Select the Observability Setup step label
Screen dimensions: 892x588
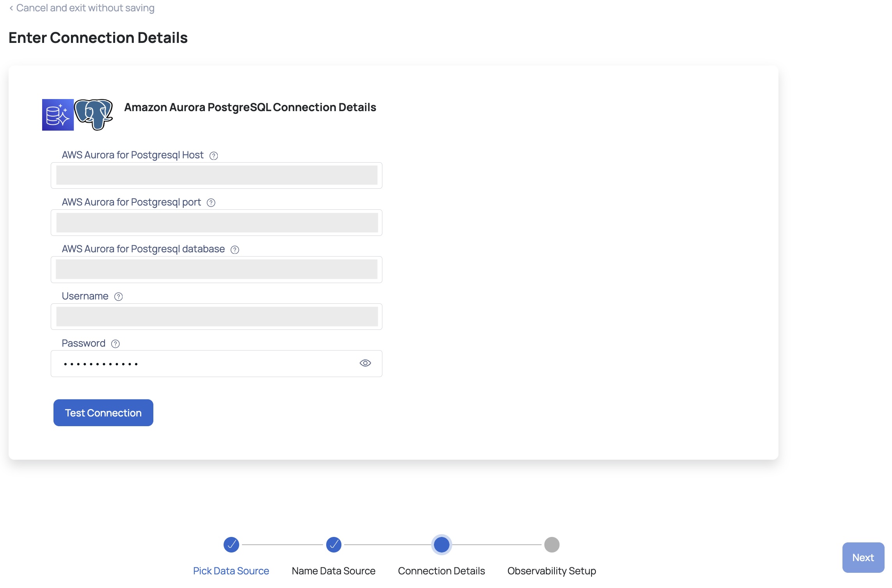click(552, 571)
